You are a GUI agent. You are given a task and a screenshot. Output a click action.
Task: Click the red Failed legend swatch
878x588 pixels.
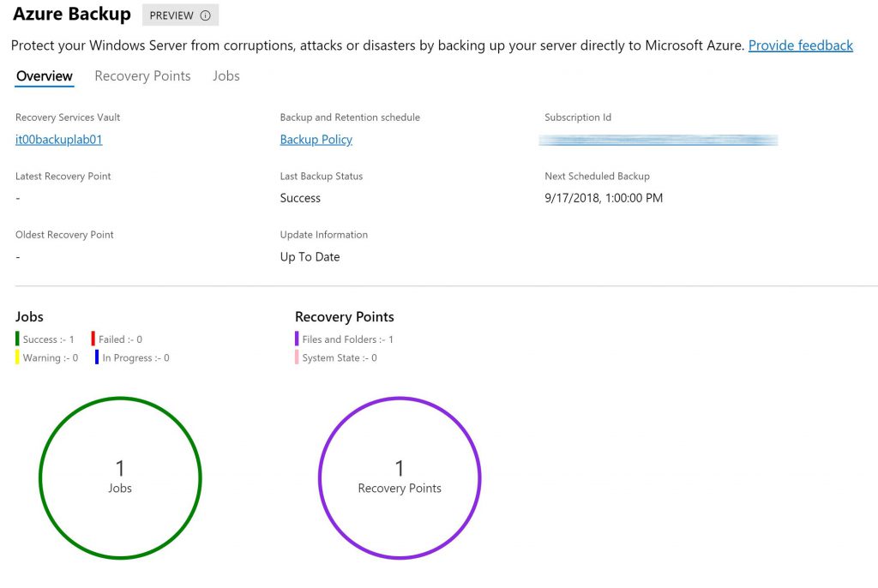[93, 339]
